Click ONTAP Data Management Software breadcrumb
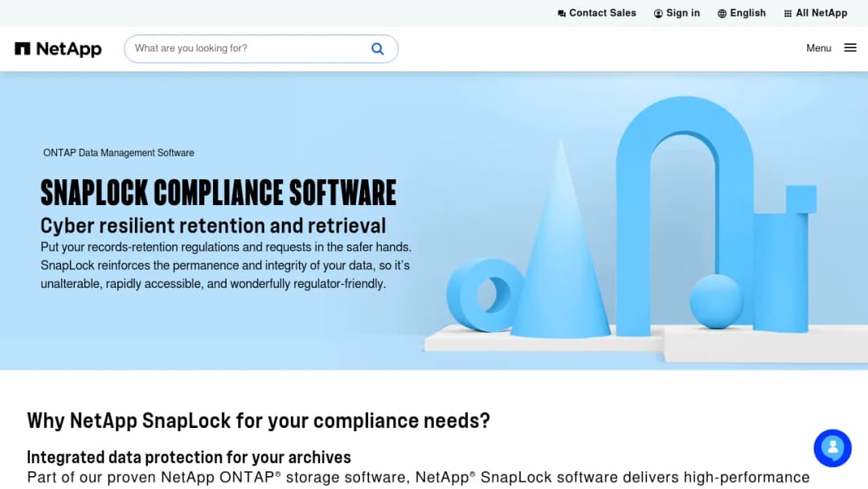Screen dimensions: 868x489 [118, 153]
